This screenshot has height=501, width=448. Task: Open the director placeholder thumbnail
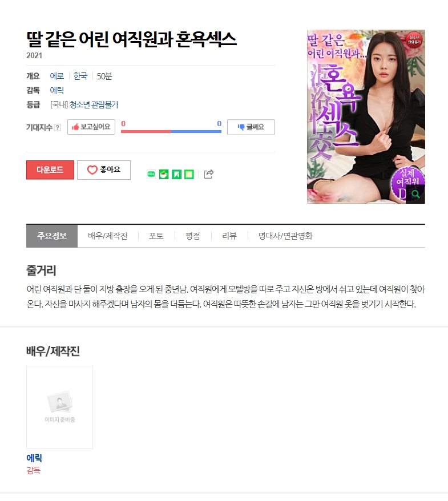[x=59, y=407]
